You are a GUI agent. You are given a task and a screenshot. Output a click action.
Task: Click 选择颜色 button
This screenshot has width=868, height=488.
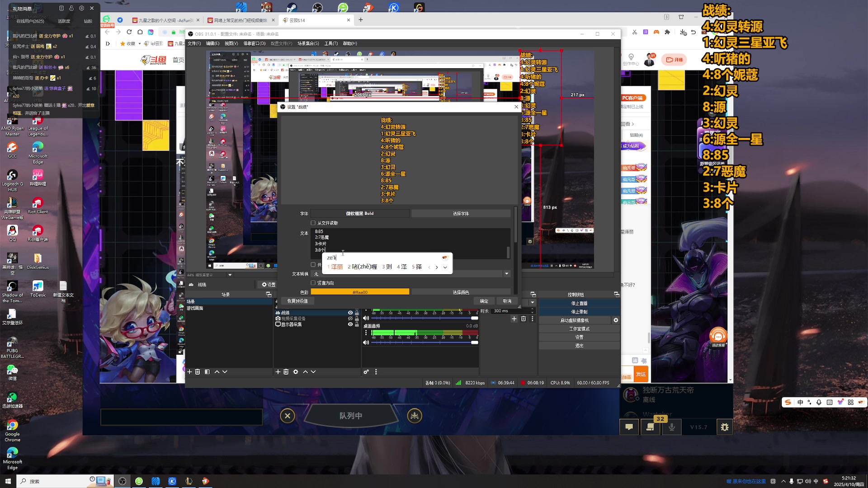[x=461, y=292]
